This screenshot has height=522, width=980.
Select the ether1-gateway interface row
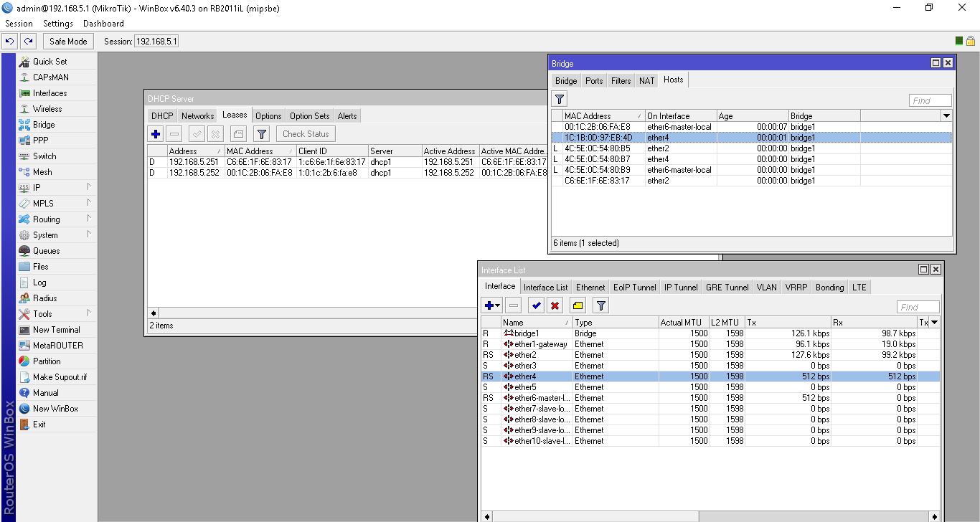(x=540, y=344)
